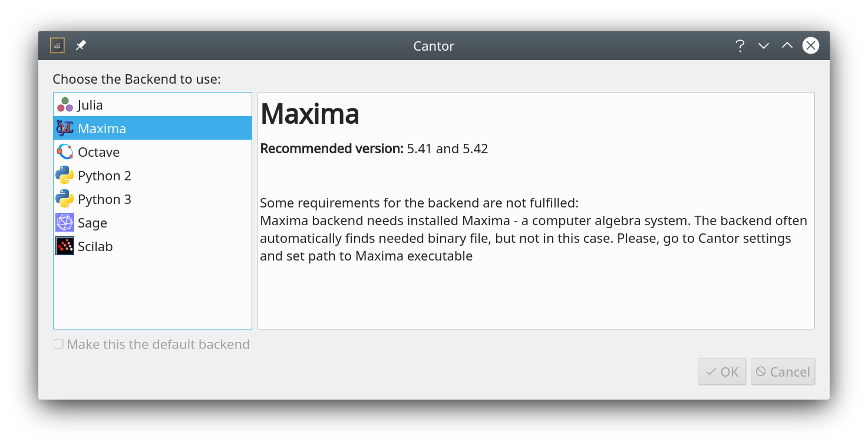The width and height of the screenshot is (868, 445).
Task: Click the Scilab backend icon
Action: click(x=65, y=246)
